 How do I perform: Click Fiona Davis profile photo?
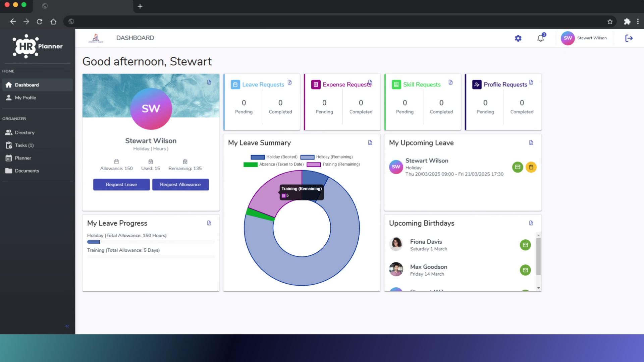coord(396,244)
